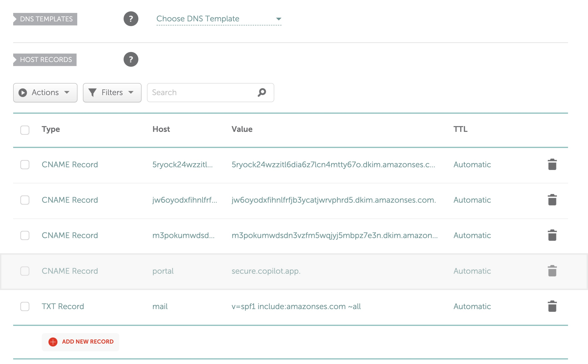Edit the 5ryock24wzzitl6dia6z7lcn4mtty67o.dkim value
This screenshot has height=364, width=588.
pyautogui.click(x=333, y=165)
